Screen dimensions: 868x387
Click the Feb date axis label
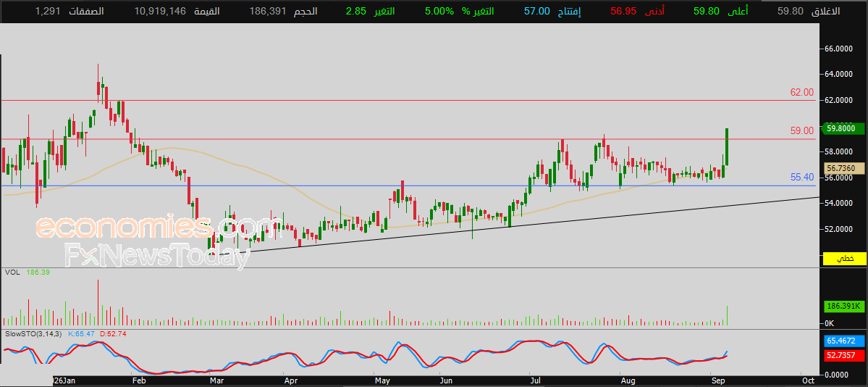pyautogui.click(x=138, y=381)
